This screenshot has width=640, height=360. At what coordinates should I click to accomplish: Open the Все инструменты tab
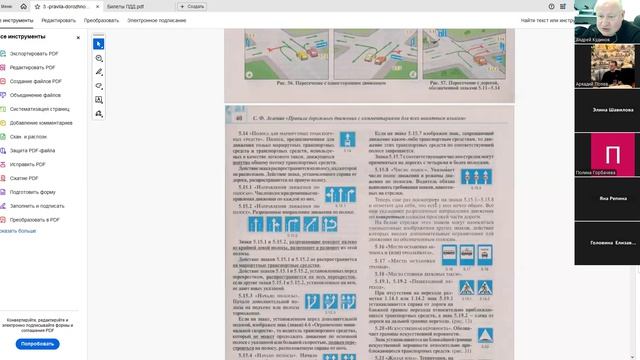[16, 20]
